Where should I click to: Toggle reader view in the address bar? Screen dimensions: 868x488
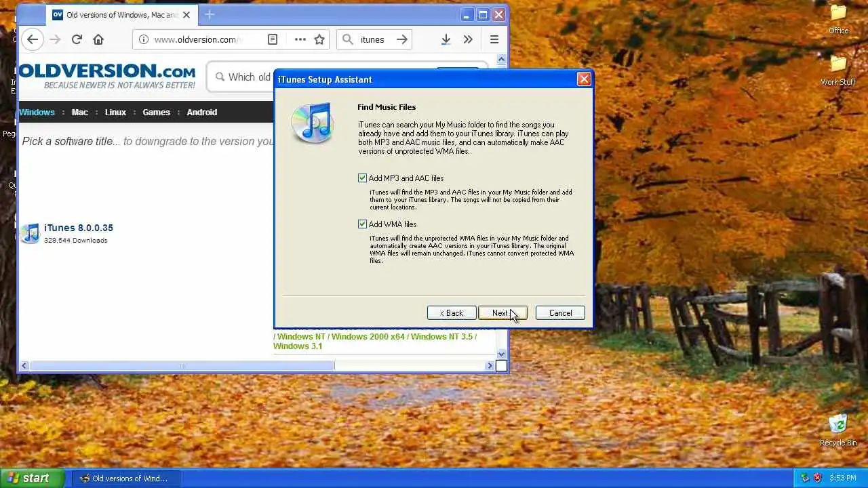pyautogui.click(x=273, y=39)
